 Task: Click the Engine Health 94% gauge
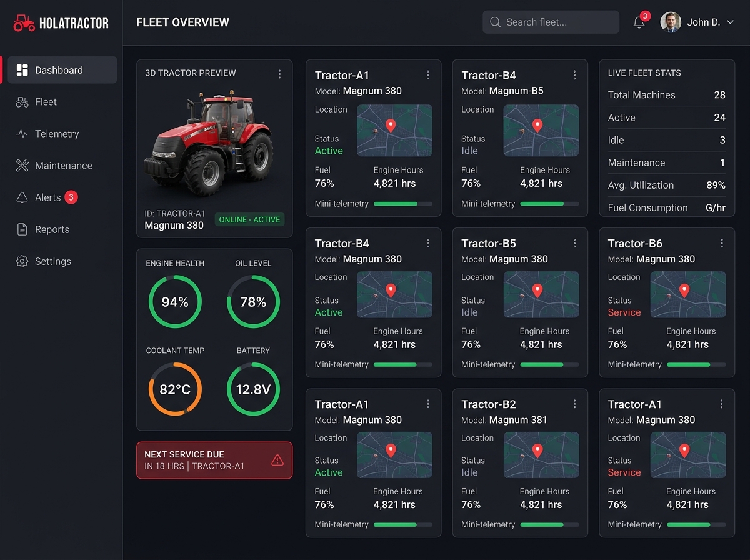[175, 302]
